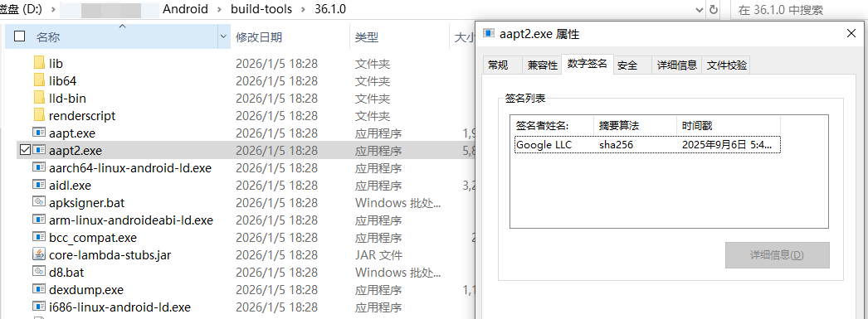Toggle the select-all checkbox in header
This screenshot has height=319, width=868.
tap(19, 36)
